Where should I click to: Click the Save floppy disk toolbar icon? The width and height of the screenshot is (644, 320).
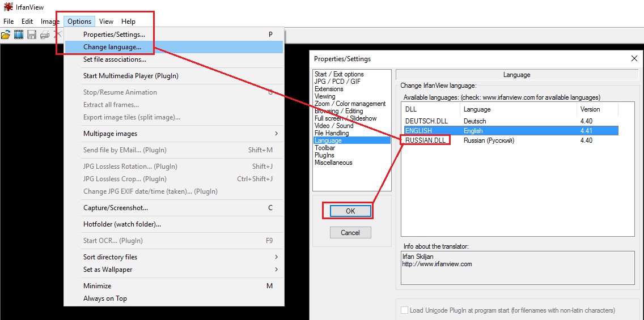pos(32,35)
